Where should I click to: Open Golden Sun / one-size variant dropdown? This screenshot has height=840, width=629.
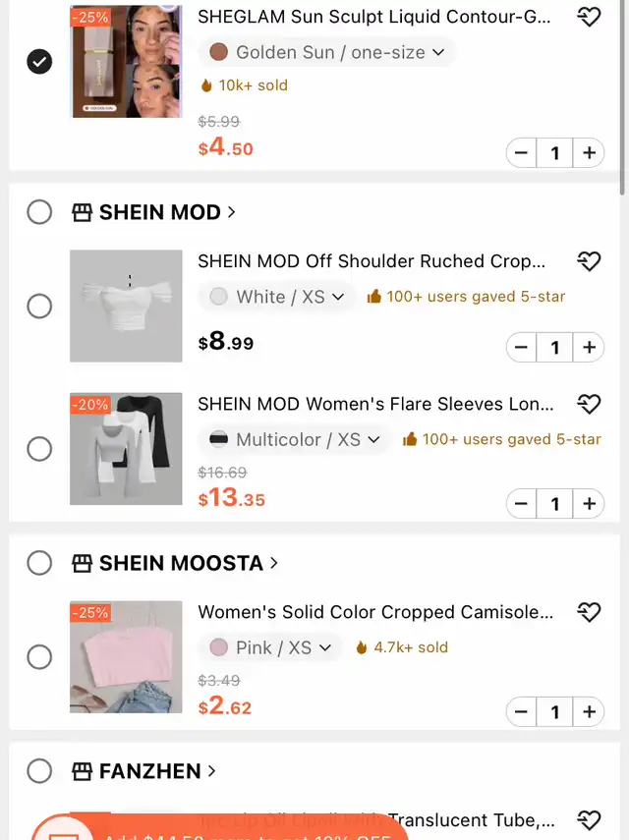[327, 52]
